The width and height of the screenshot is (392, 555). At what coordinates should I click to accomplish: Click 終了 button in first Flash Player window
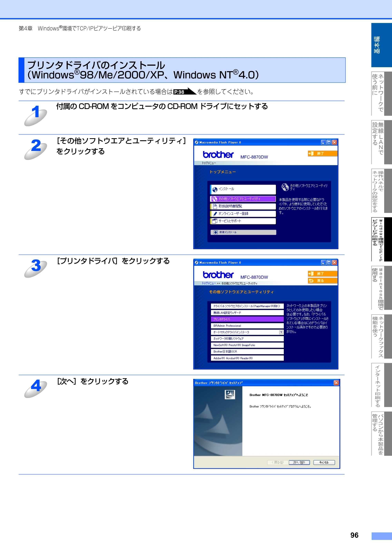(x=322, y=153)
